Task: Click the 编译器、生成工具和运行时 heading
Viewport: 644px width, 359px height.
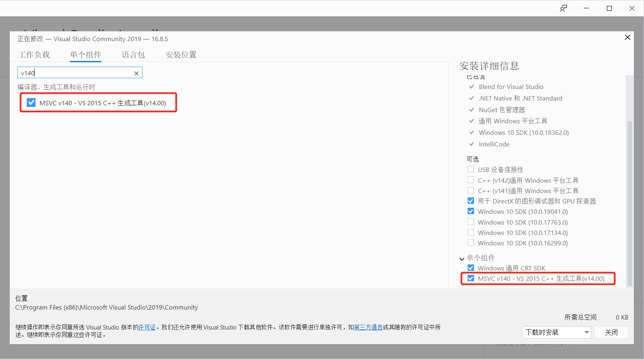Action: [x=56, y=87]
